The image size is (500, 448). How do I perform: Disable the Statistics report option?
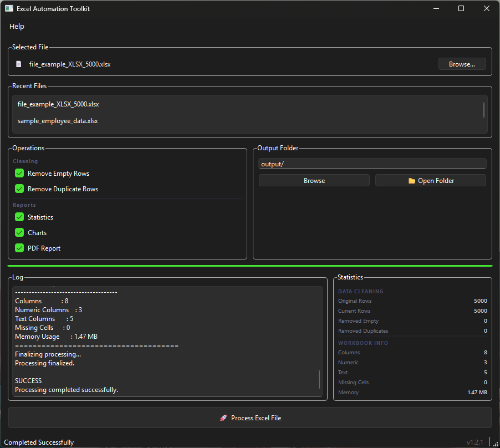click(19, 217)
